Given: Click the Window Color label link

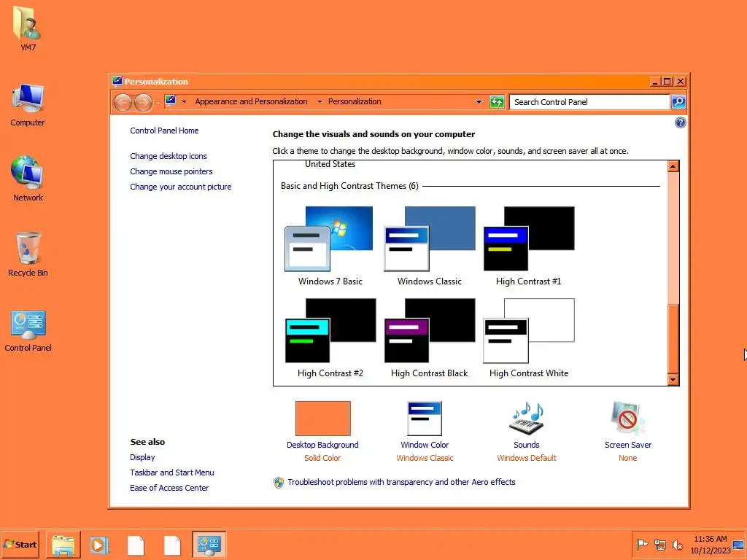Looking at the screenshot, I should click(425, 445).
